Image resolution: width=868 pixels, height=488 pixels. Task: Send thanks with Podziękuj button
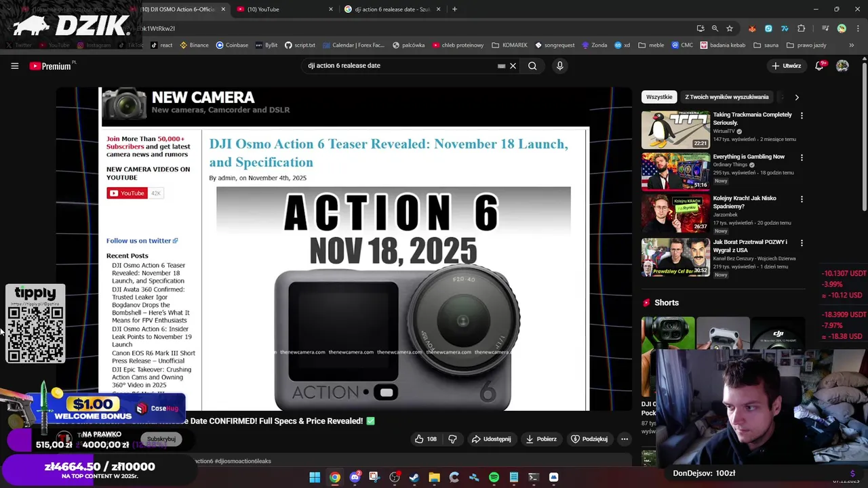pyautogui.click(x=589, y=439)
